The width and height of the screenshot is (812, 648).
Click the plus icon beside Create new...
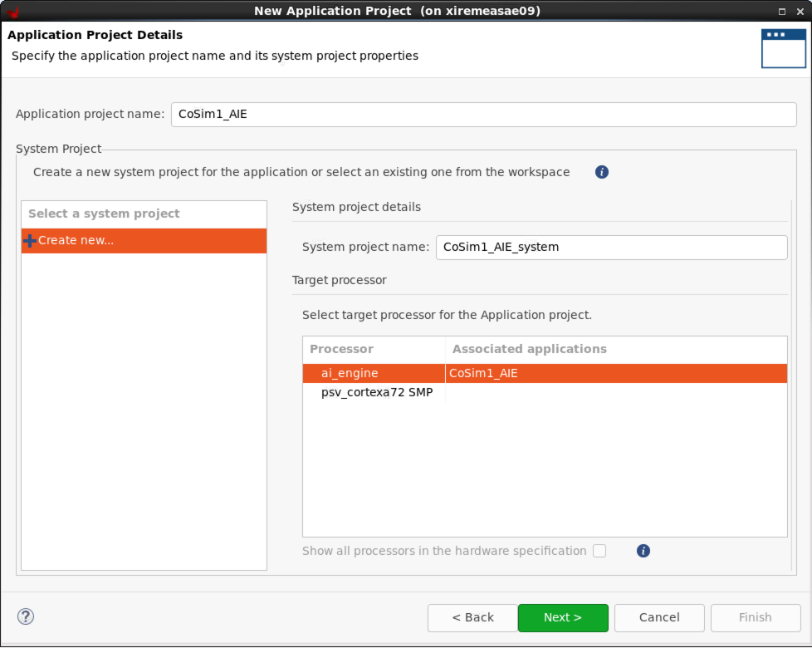pyautogui.click(x=30, y=240)
